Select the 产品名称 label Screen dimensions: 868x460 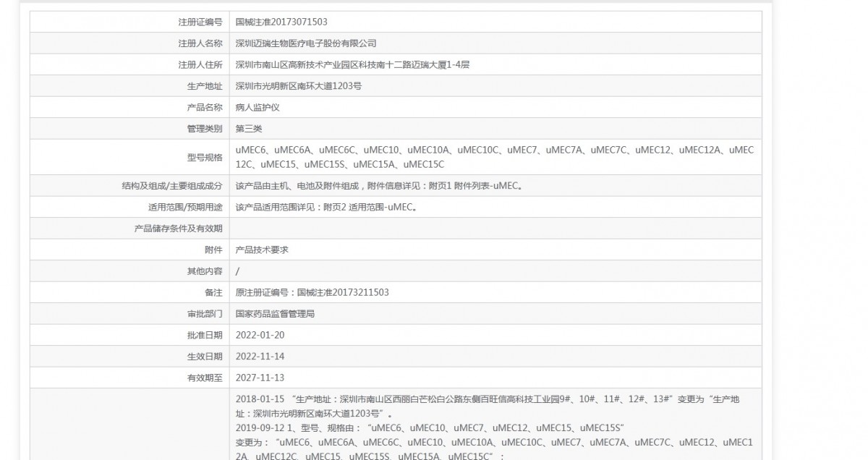[205, 107]
